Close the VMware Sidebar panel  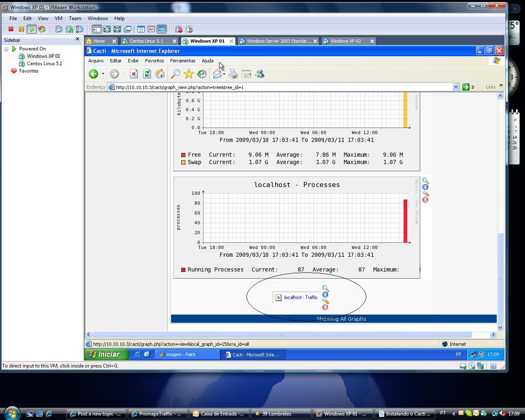pyautogui.click(x=78, y=39)
